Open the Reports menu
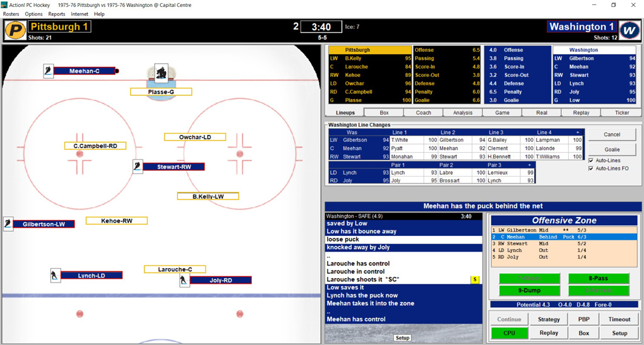Screen dimensions: 644x345 (56, 14)
